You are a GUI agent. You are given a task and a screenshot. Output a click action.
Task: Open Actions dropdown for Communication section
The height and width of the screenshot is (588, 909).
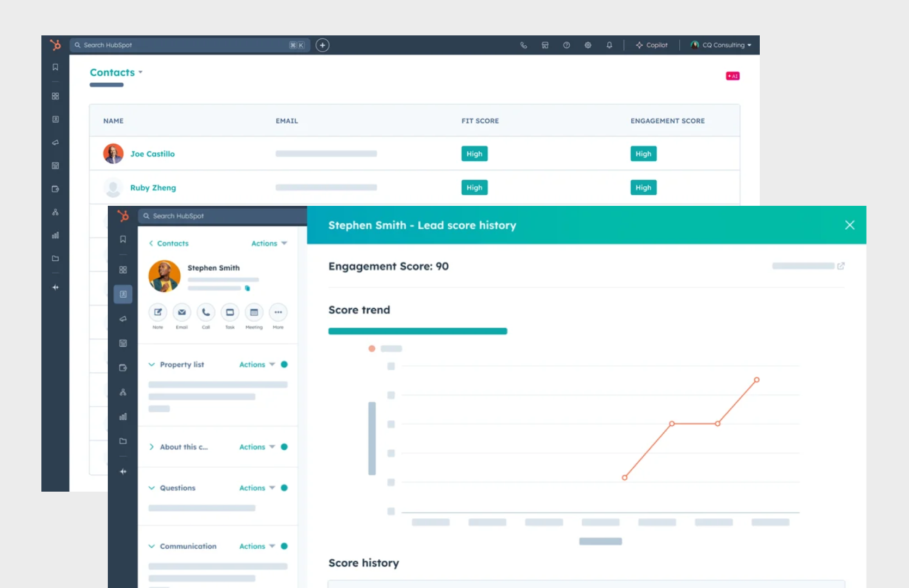(x=257, y=546)
